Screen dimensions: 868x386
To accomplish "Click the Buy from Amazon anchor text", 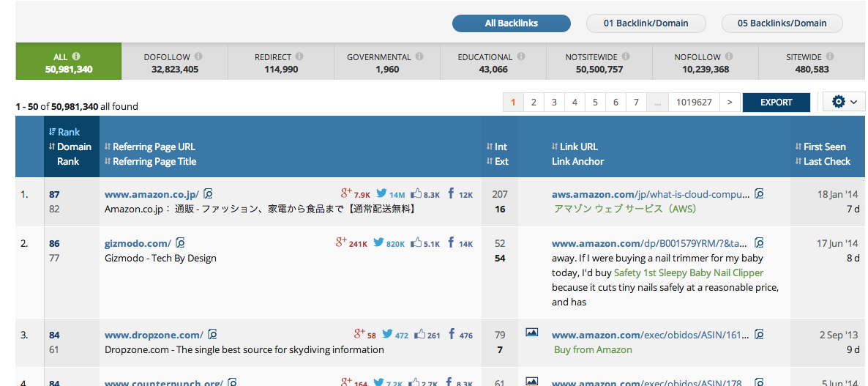I will [593, 349].
